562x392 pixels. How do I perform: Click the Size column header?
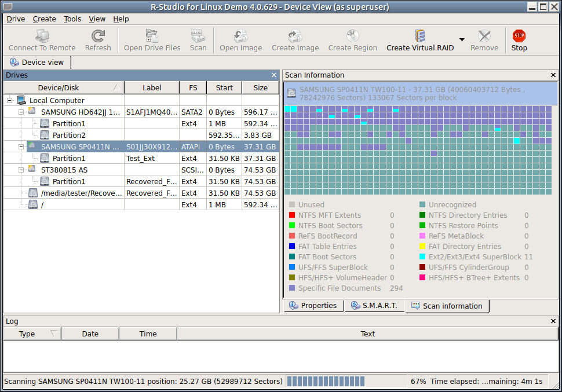(x=261, y=88)
